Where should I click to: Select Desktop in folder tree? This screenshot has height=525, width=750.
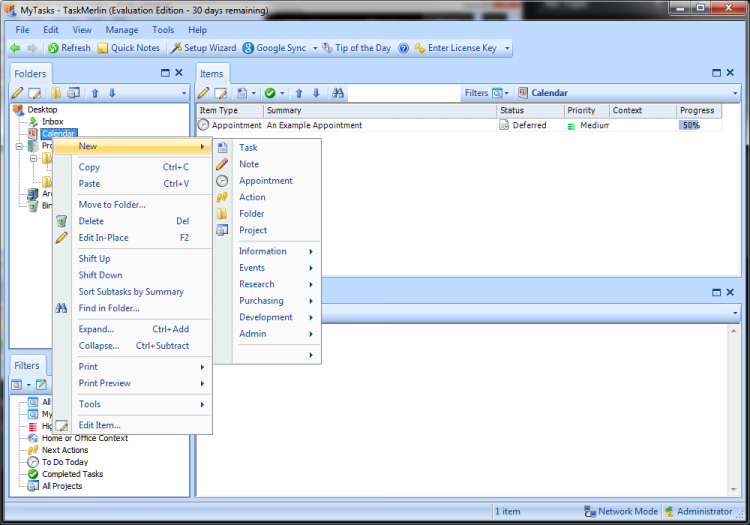click(x=42, y=109)
